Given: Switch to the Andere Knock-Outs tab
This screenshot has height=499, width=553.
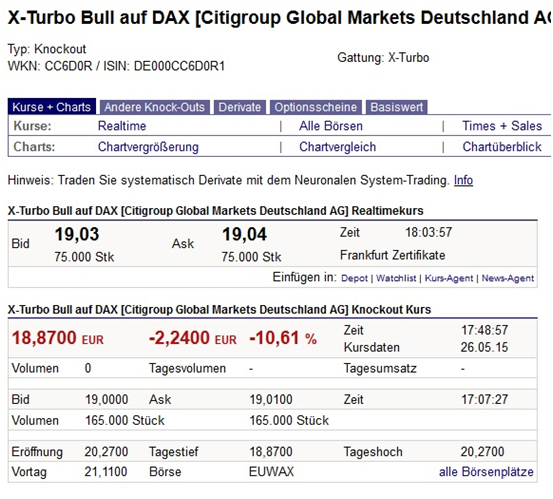Looking at the screenshot, I should pos(154,107).
